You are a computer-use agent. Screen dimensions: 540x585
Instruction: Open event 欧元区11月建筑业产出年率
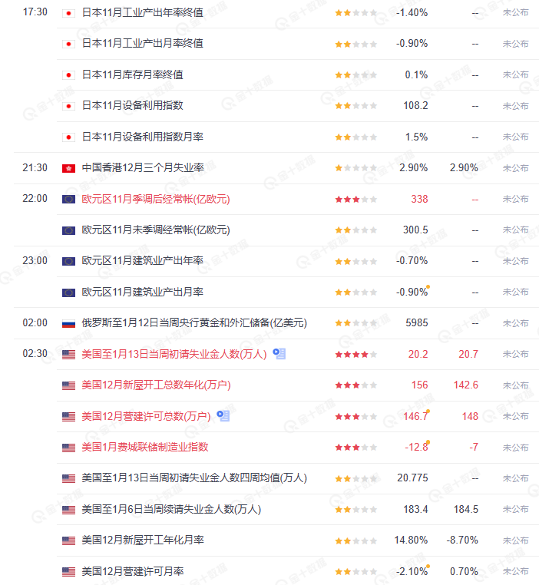pos(143,260)
